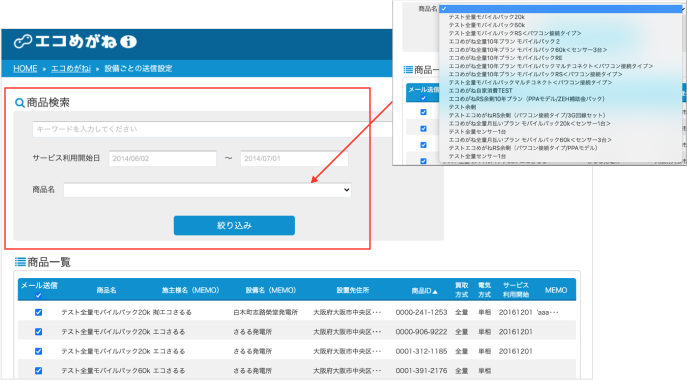Select エコめがね全量10年プラン モバイルパック60k<センサー3台> option
Viewport: 687px width, 380px height.
[x=528, y=50]
